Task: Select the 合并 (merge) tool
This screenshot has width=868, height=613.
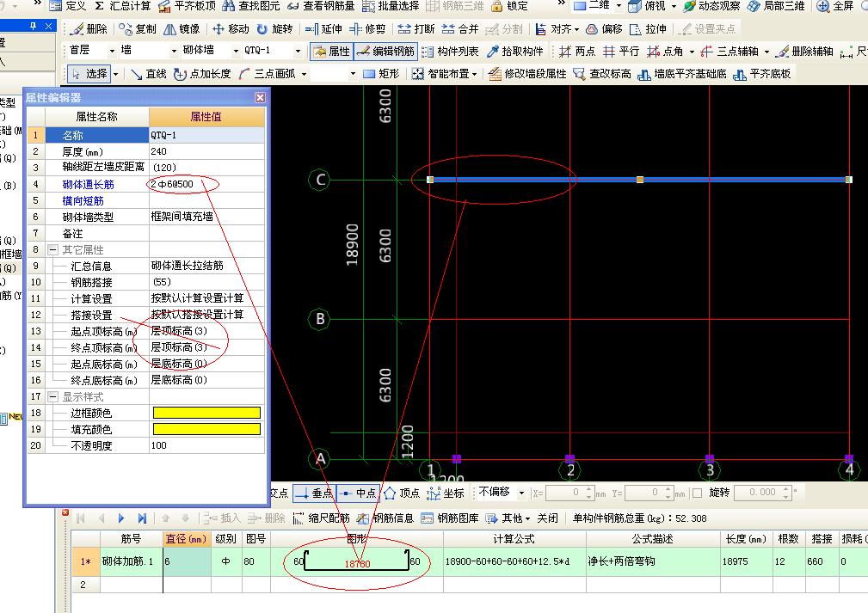Action: [460, 28]
